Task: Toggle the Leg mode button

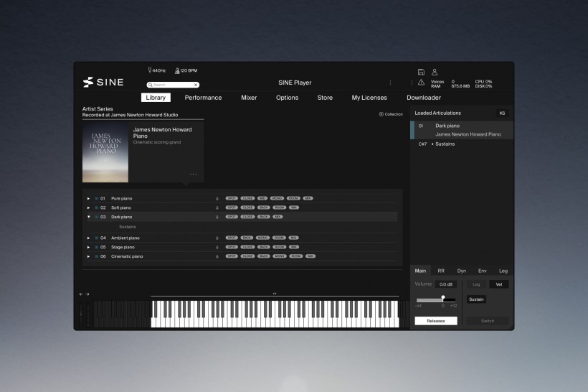Action: 476,284
